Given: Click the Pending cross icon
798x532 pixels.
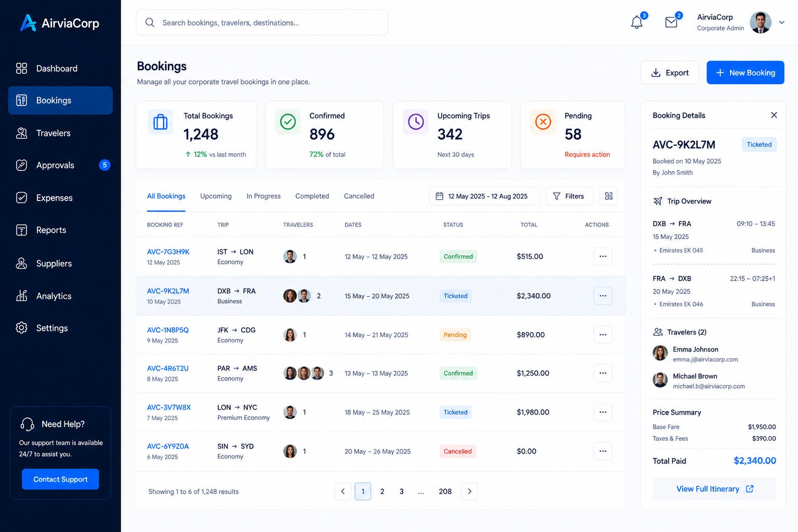Looking at the screenshot, I should [x=543, y=122].
